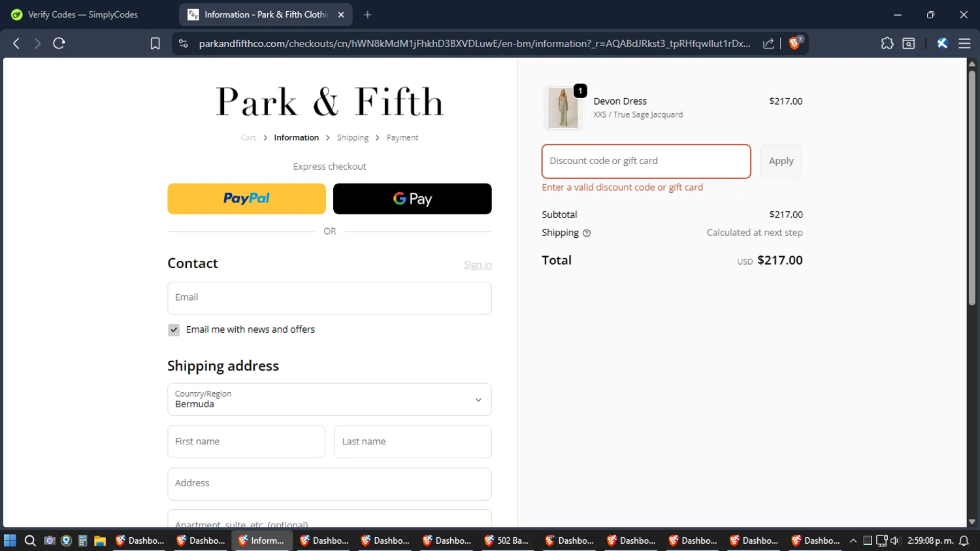Click the Shipping help question-mark icon
980x551 pixels.
[587, 233]
